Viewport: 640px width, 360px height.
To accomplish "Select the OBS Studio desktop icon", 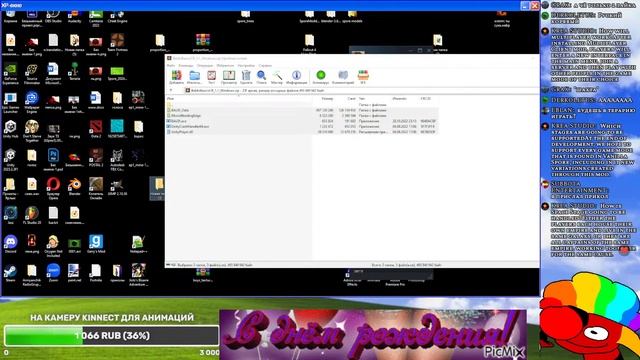I will [x=53, y=17].
